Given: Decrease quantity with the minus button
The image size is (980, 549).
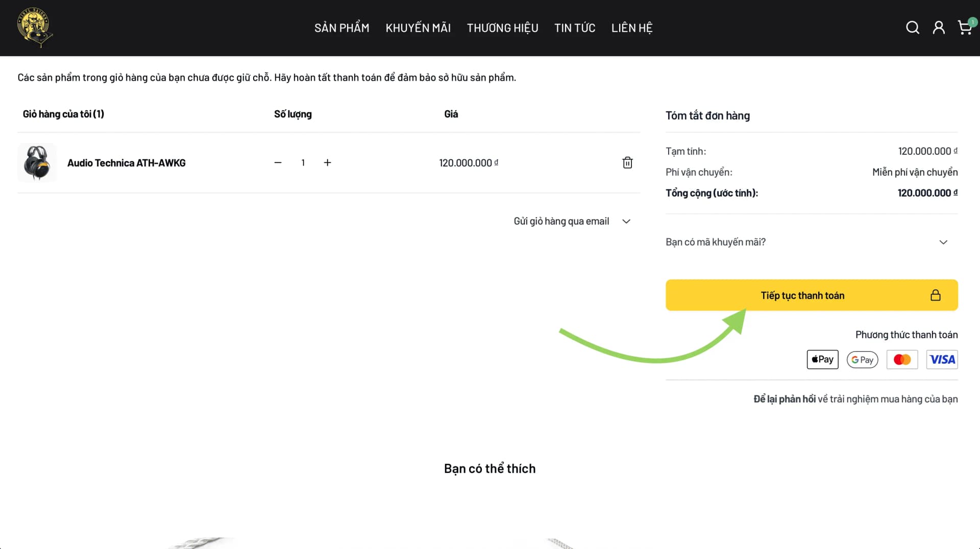Looking at the screenshot, I should (x=278, y=162).
